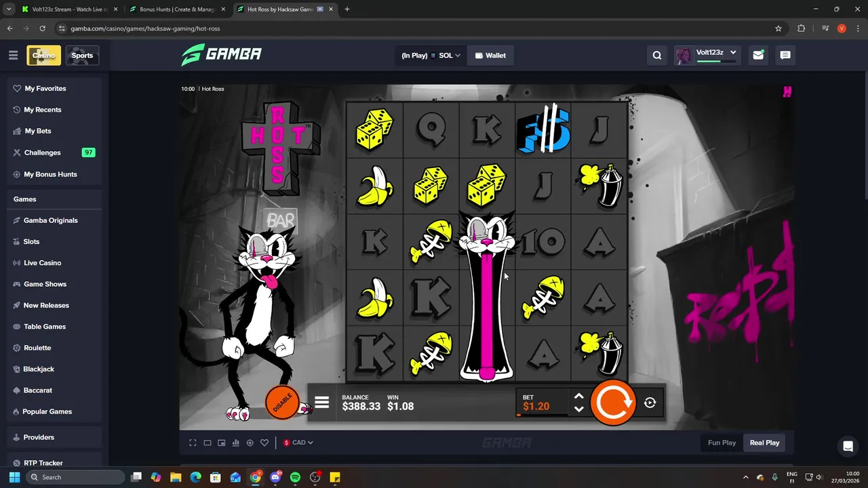This screenshot has width=868, height=488.
Task: Select the Casino tab
Action: click(x=43, y=56)
